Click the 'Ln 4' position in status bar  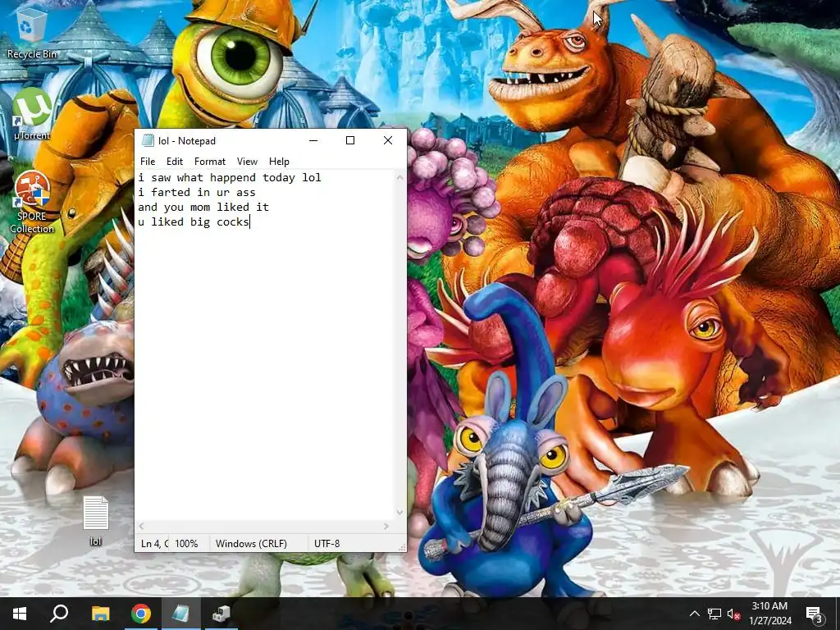(154, 543)
